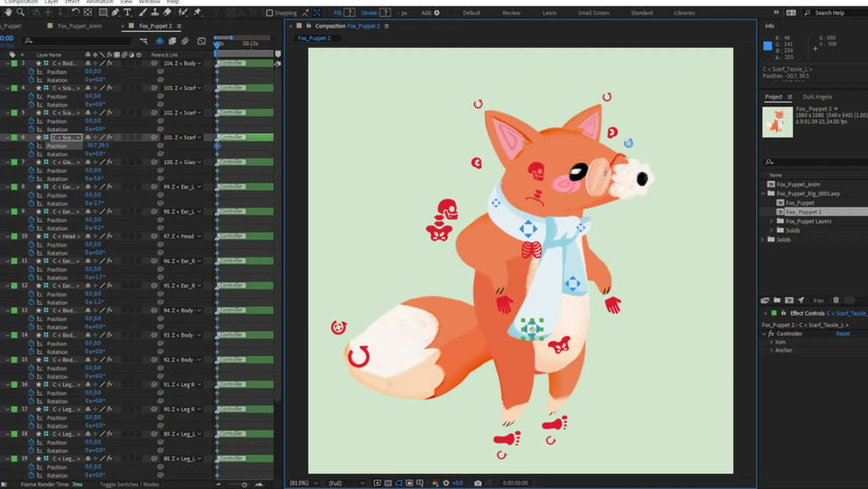Toggle mask and shape path visibility in viewer
The height and width of the screenshot is (489, 868).
[x=399, y=483]
